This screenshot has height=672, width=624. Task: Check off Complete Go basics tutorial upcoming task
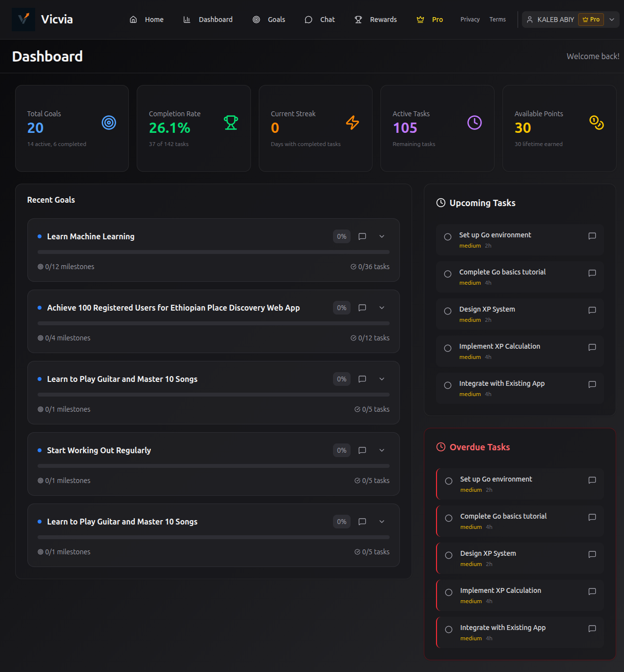(447, 274)
